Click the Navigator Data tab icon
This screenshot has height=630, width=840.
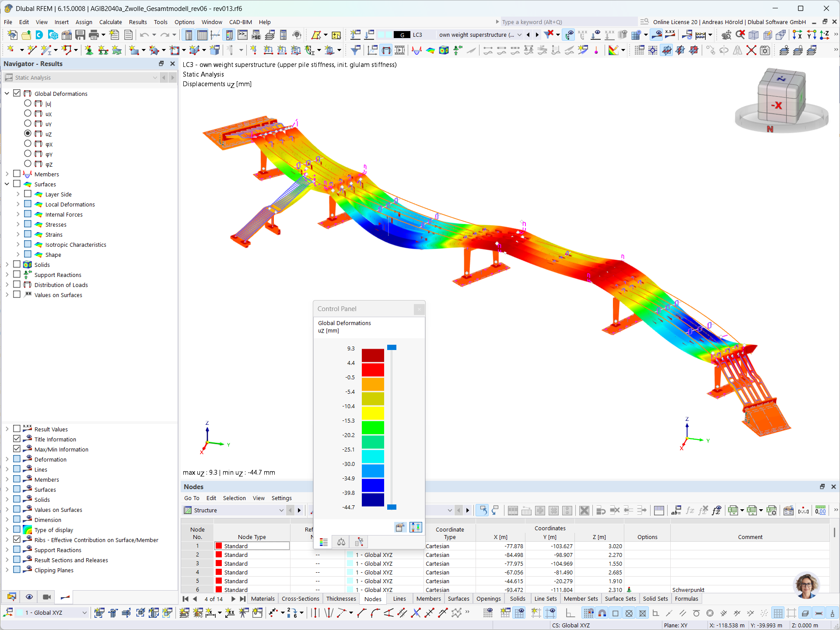12,597
